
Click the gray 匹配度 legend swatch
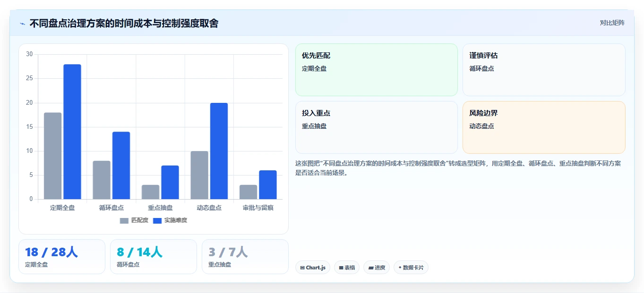[124, 221]
